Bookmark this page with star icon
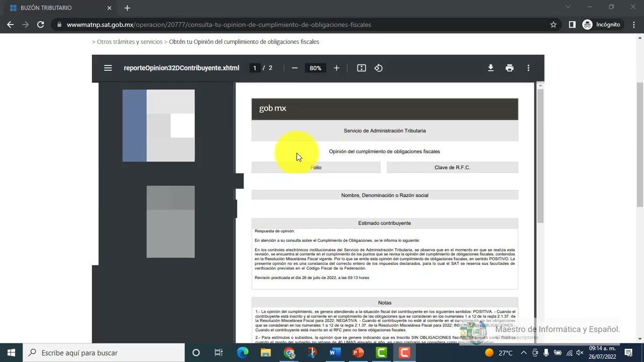644x362 pixels. point(553,24)
